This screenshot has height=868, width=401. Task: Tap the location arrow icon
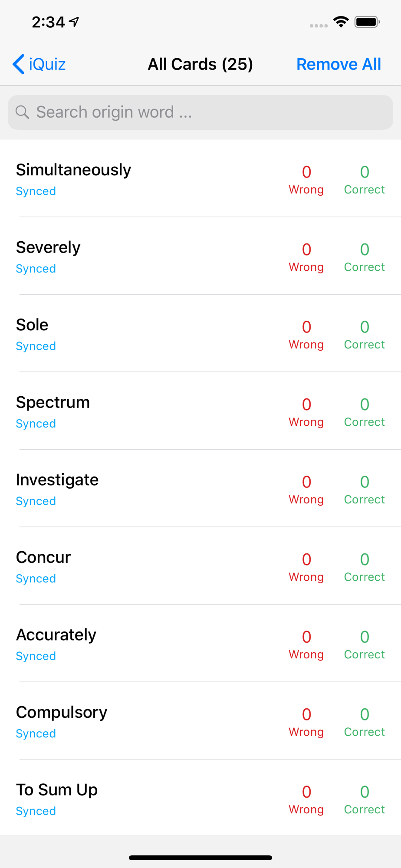click(75, 22)
